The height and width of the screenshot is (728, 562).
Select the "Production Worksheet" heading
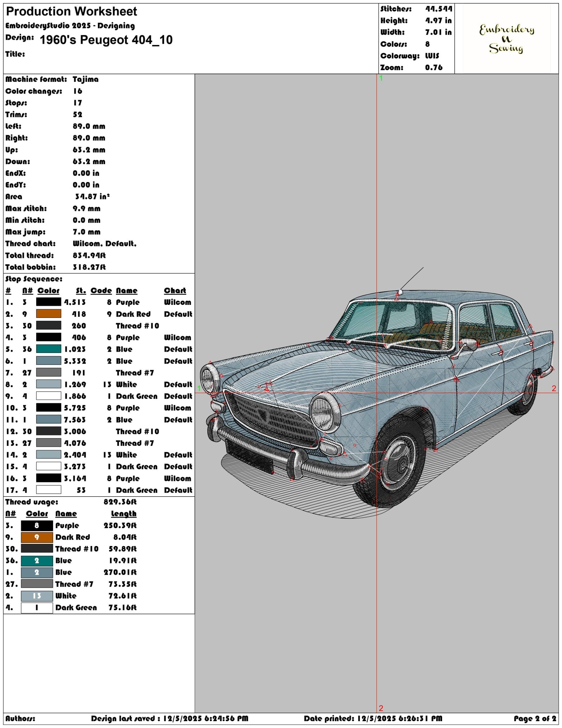click(71, 11)
